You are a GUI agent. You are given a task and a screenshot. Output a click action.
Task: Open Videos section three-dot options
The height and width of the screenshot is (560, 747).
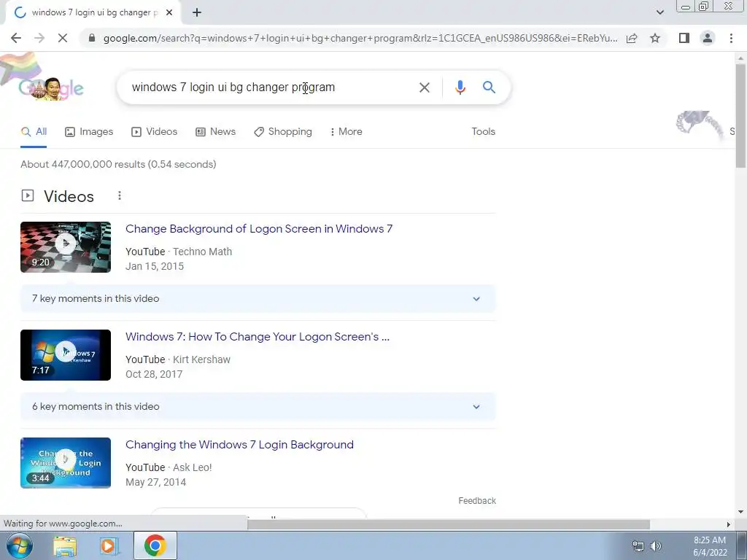click(x=120, y=195)
